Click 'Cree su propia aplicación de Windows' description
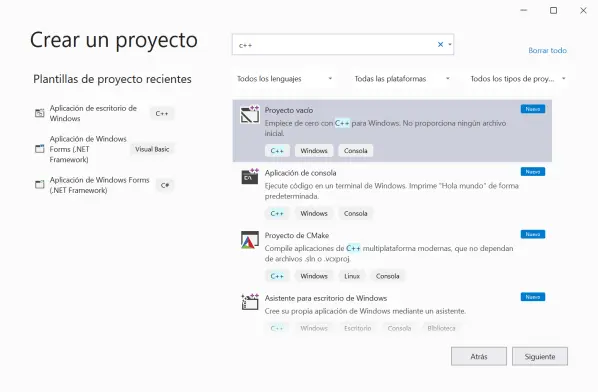The width and height of the screenshot is (598, 392). click(365, 311)
